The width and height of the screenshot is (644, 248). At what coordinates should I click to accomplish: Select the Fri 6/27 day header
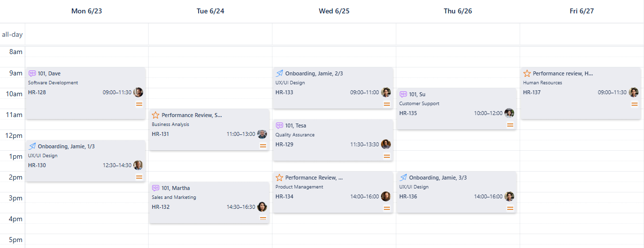tap(582, 11)
